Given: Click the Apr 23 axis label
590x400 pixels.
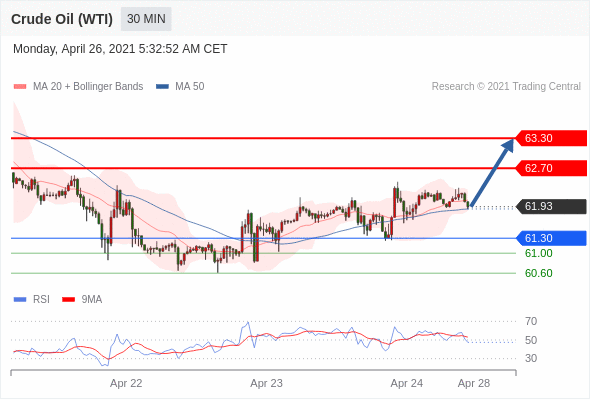Looking at the screenshot, I should click(x=266, y=383).
